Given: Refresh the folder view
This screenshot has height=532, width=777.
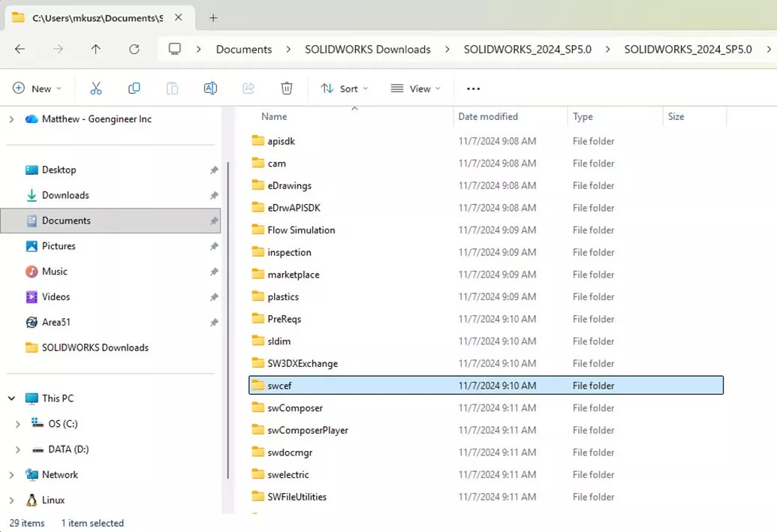Looking at the screenshot, I should pos(134,49).
